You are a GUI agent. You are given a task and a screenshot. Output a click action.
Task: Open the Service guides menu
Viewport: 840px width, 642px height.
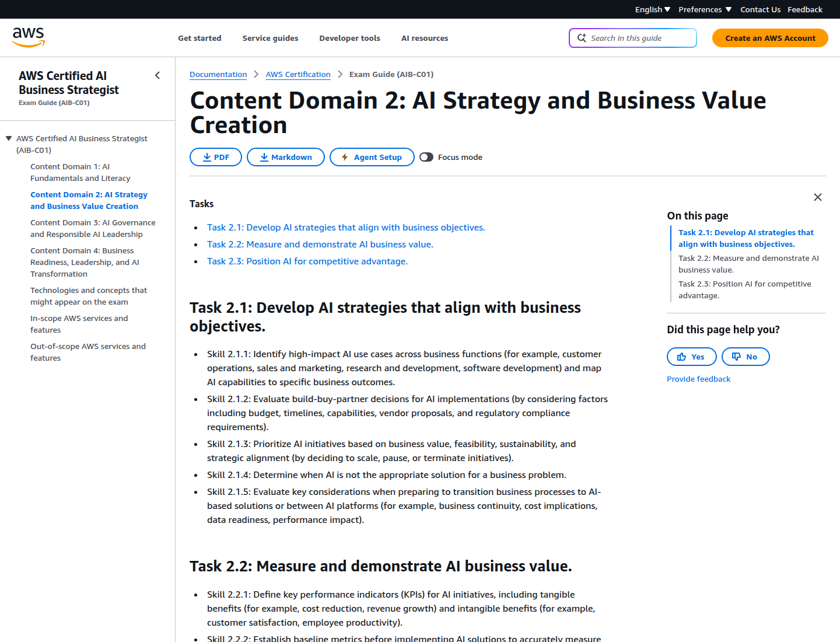270,38
